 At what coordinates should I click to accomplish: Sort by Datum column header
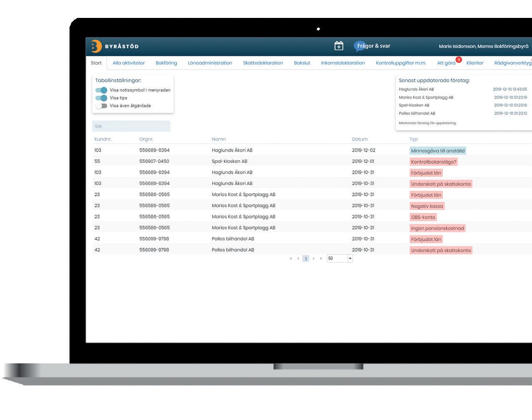click(360, 139)
